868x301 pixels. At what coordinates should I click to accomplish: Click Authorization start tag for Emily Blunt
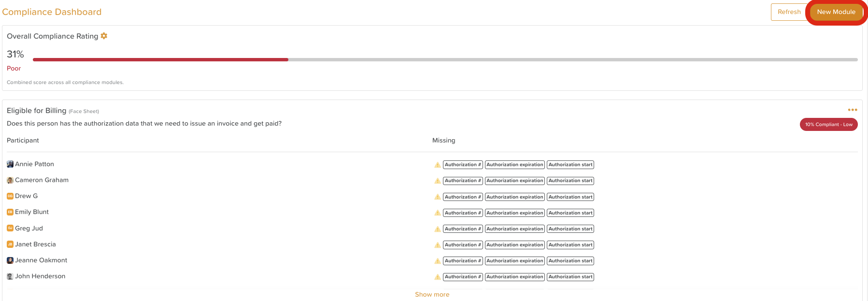click(570, 213)
